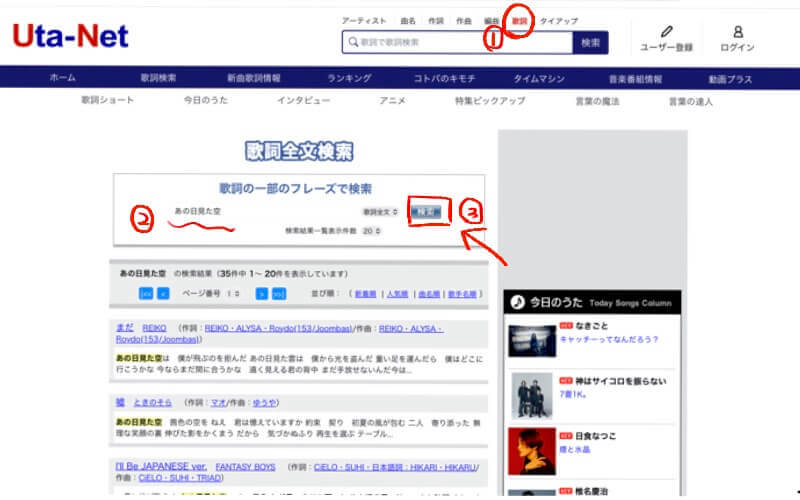The image size is (800, 500).
Task: Open 言葉の達人 in the sub navigation
Action: 690,102
